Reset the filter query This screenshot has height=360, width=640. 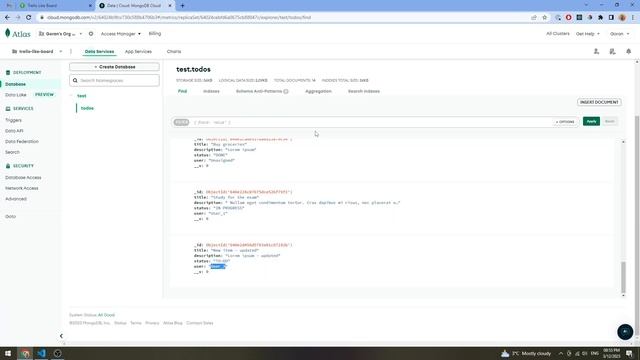[609, 121]
